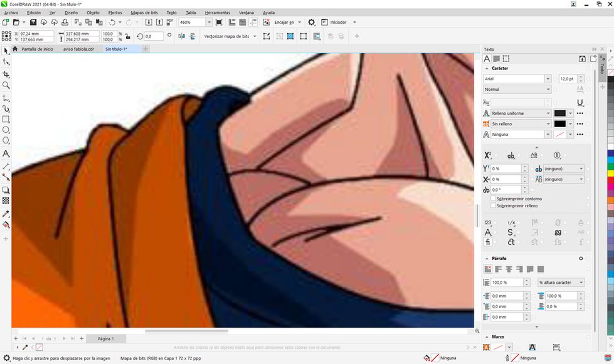This screenshot has width=614, height=364.
Task: Open the Herramientas menu
Action: [x=218, y=13]
